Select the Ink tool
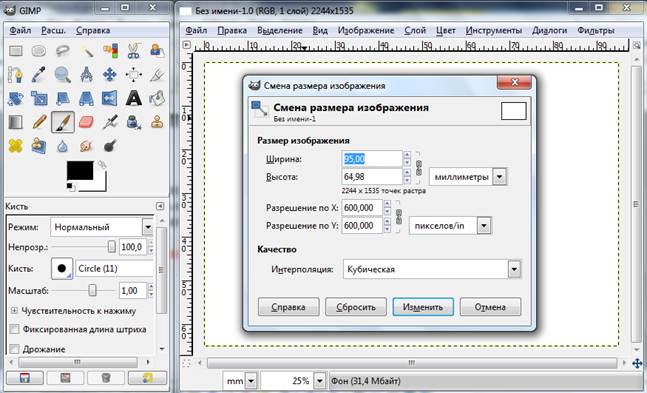647x393 pixels. point(134,122)
